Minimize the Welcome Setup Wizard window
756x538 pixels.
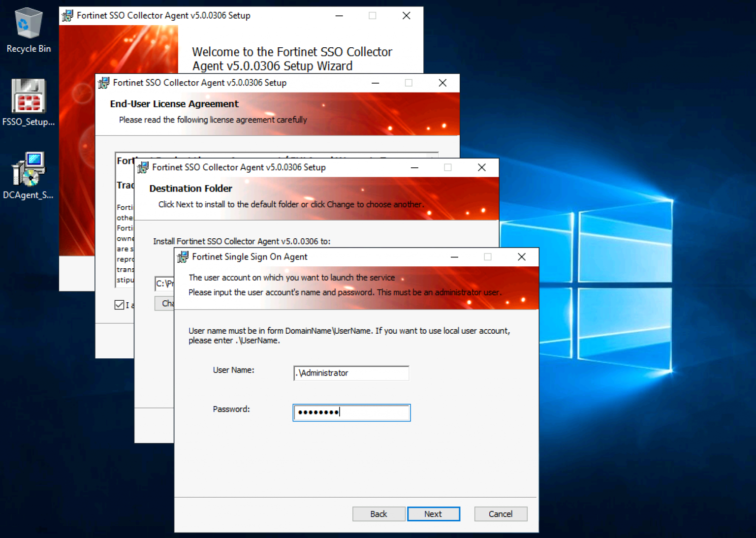[339, 16]
